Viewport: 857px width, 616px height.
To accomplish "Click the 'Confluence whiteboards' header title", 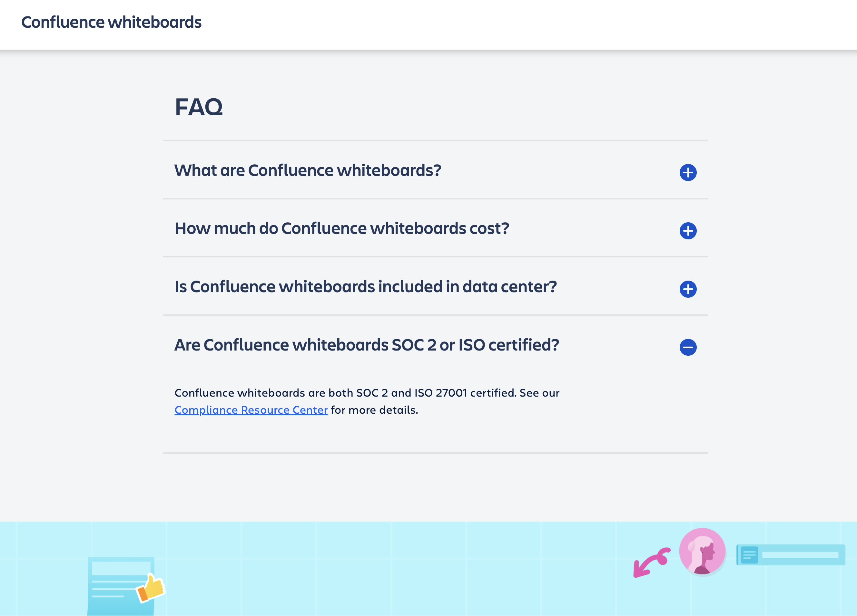I will click(x=112, y=22).
